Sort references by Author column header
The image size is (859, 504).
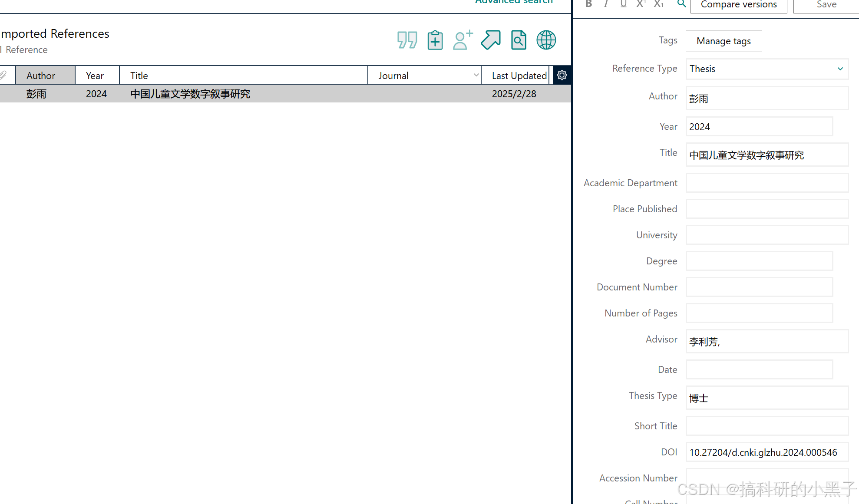(41, 76)
